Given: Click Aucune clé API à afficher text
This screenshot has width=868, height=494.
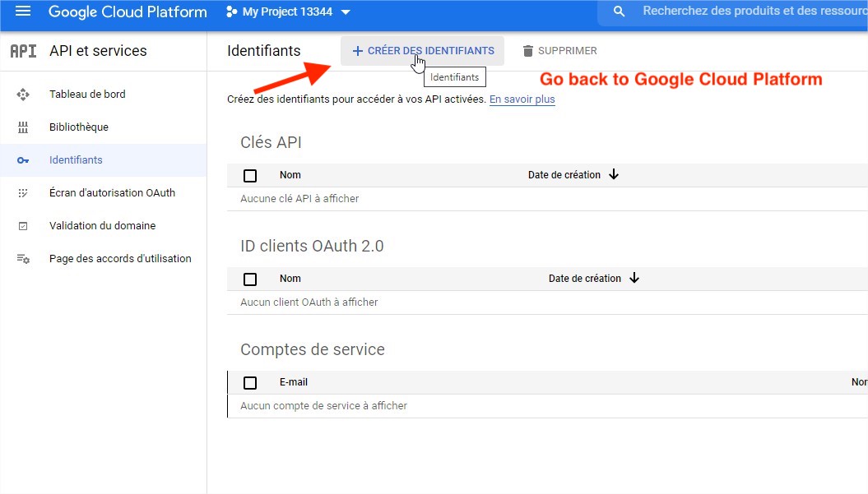Looking at the screenshot, I should pos(299,199).
